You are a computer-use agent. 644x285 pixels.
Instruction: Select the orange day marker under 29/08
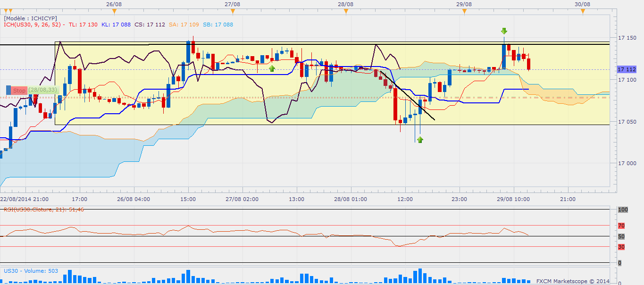[464, 10]
